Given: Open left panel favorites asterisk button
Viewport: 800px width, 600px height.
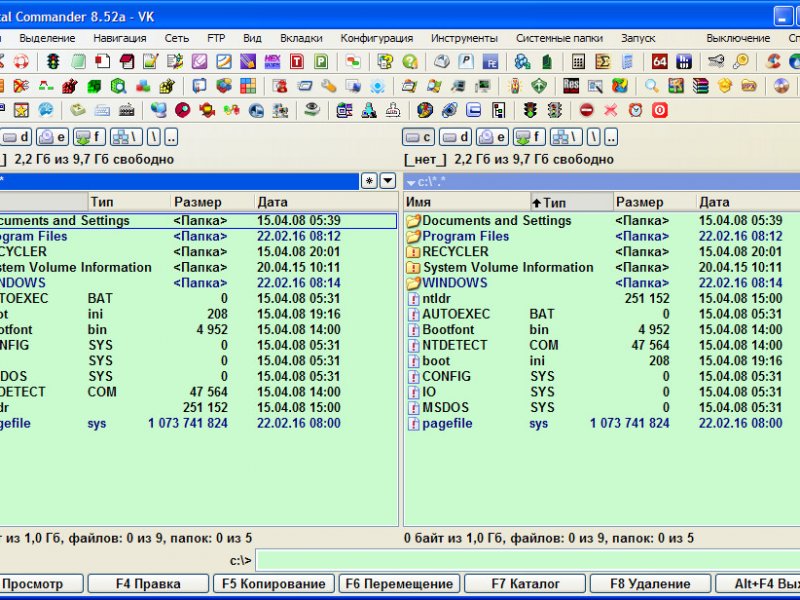Looking at the screenshot, I should (369, 181).
